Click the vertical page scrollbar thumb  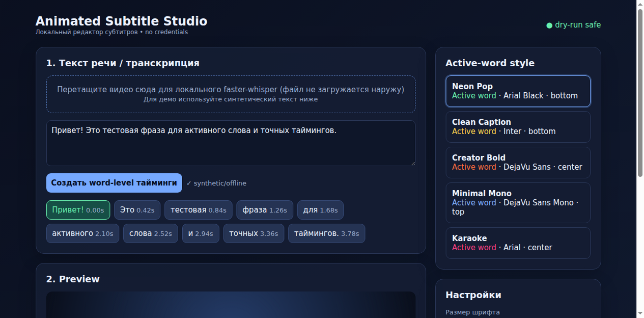coord(640,93)
